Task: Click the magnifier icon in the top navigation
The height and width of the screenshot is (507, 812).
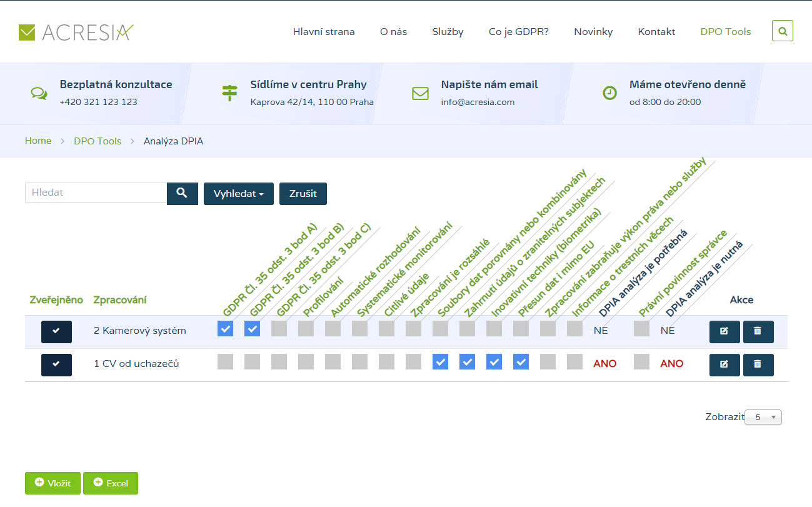Action: tap(782, 31)
